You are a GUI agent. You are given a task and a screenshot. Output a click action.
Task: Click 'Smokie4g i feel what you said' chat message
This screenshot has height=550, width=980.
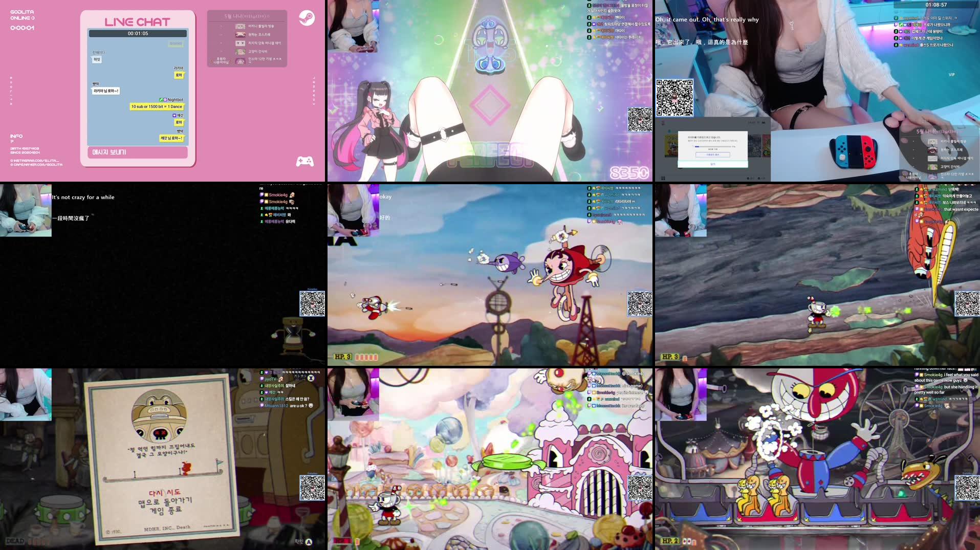coord(947,378)
